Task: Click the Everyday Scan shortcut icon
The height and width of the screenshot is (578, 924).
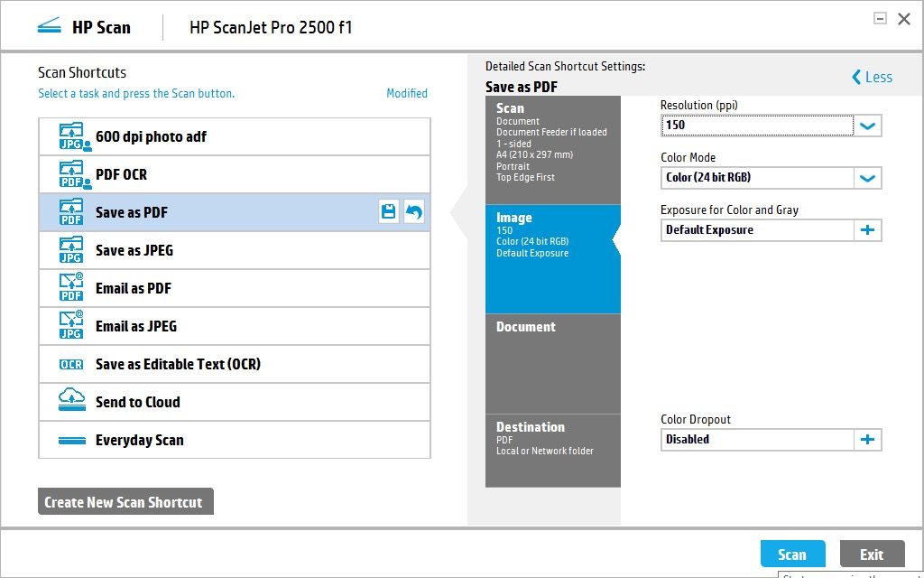Action: (x=70, y=440)
